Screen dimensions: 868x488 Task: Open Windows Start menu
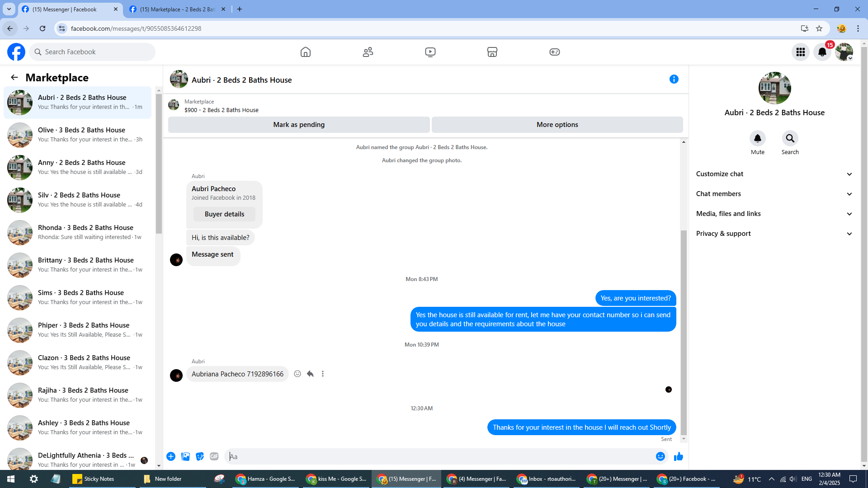(11, 479)
